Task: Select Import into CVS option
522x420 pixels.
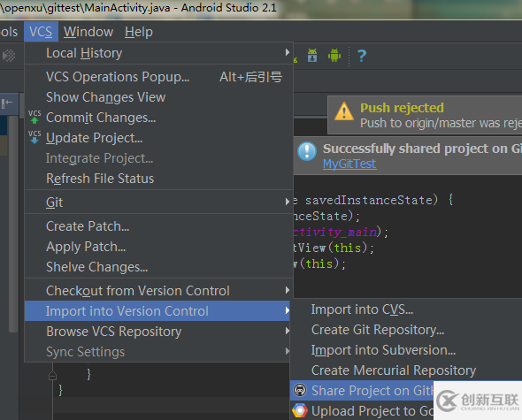Action: 406,309
